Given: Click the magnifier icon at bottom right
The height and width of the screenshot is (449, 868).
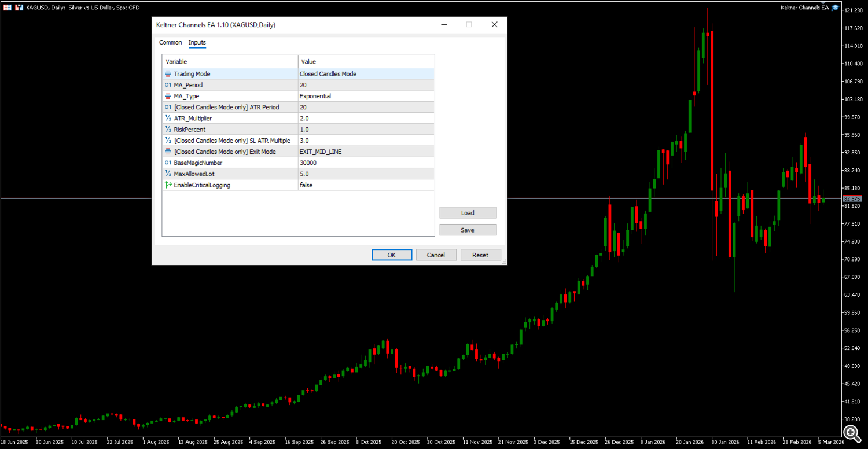Looking at the screenshot, I should point(852,433).
